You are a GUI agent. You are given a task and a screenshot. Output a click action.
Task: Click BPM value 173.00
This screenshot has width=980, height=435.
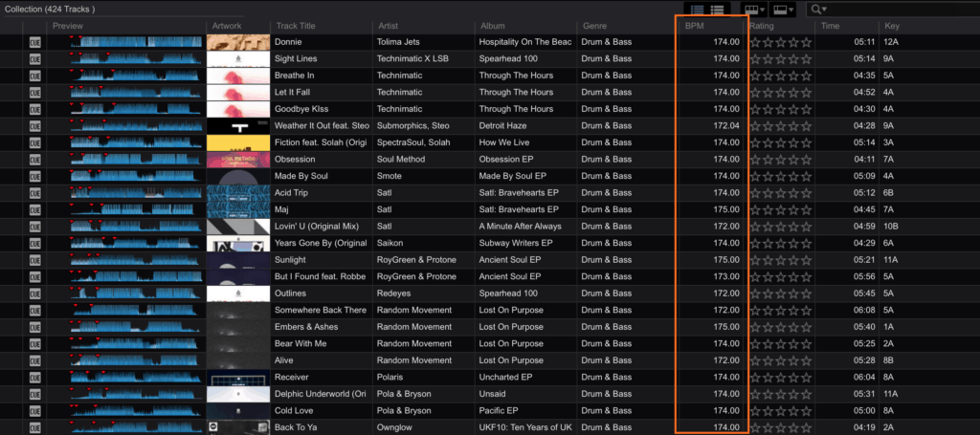tap(726, 277)
